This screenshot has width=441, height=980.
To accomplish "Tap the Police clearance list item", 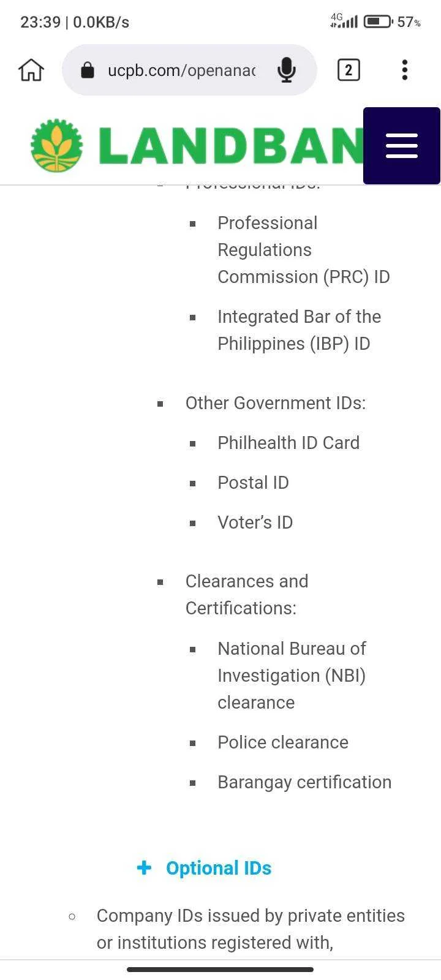I will coord(283,742).
